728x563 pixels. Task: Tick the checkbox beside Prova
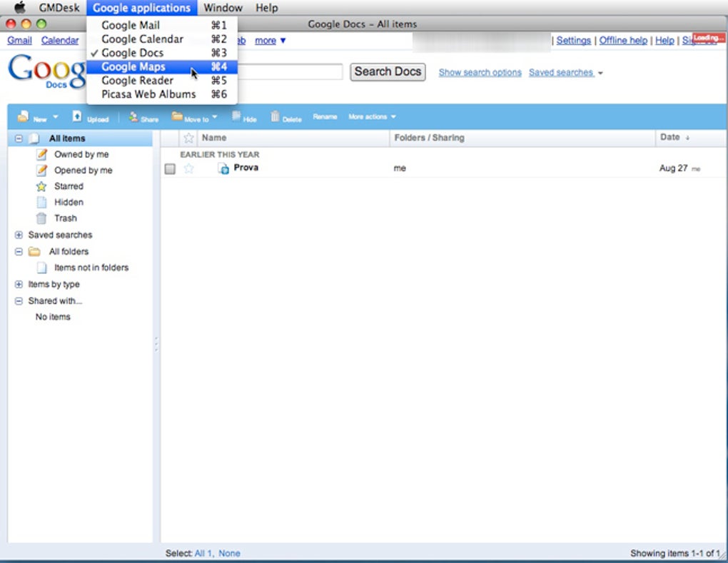pyautogui.click(x=170, y=169)
